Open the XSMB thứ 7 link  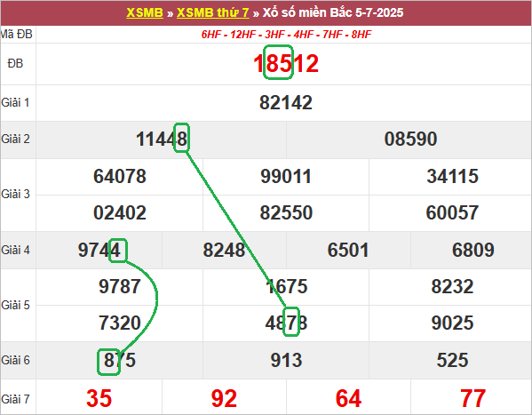click(213, 13)
